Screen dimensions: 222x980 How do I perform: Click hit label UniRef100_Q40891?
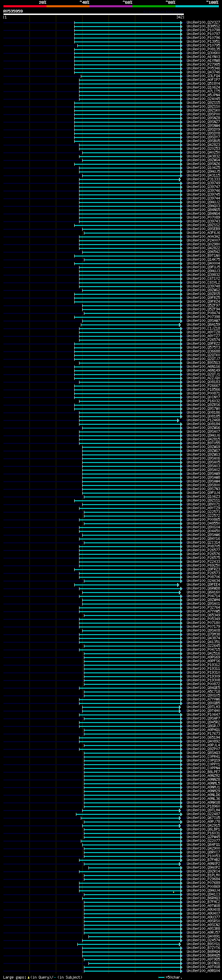coord(203,936)
